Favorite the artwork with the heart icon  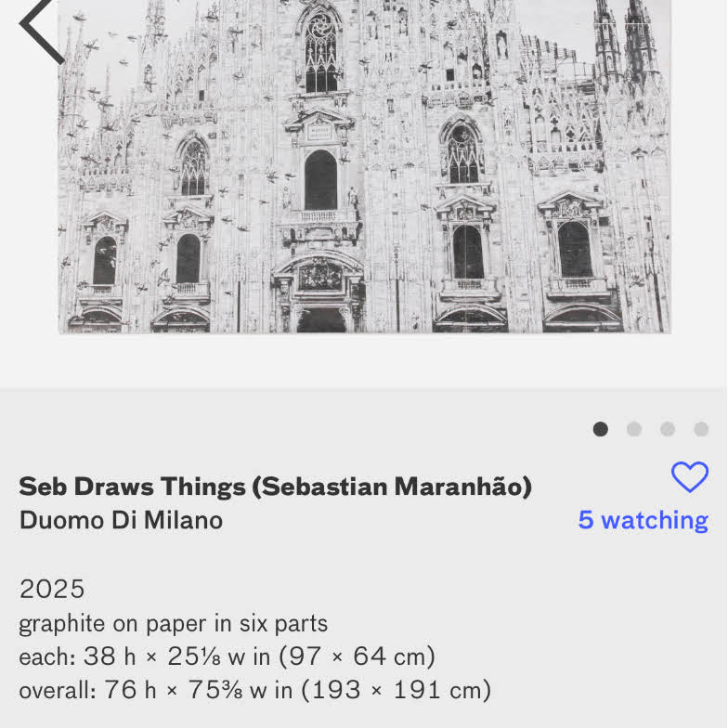(689, 477)
